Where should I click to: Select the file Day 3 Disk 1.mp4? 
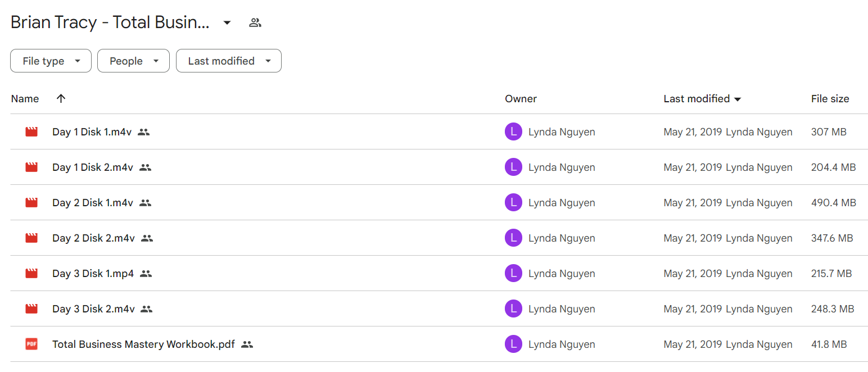pos(93,274)
